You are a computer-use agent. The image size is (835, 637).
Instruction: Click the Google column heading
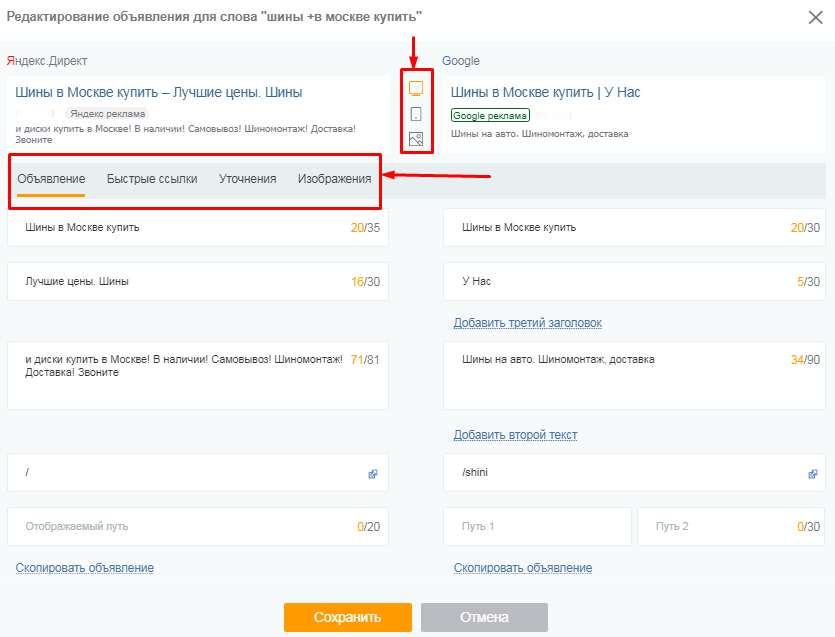[461, 61]
